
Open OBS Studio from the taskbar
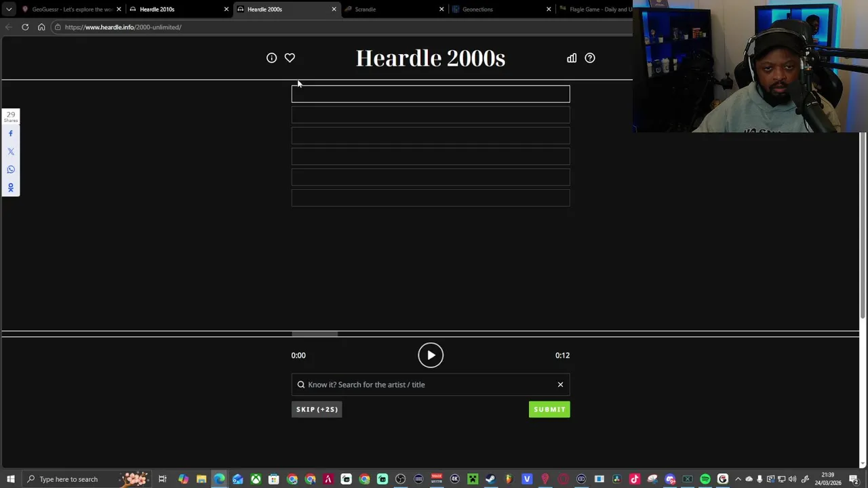coord(401,479)
